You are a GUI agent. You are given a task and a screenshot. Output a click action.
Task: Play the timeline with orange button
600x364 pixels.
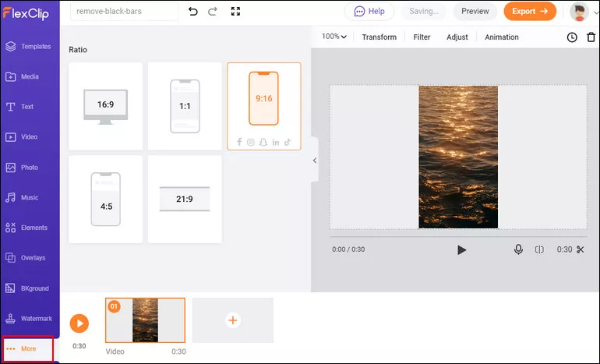[79, 323]
